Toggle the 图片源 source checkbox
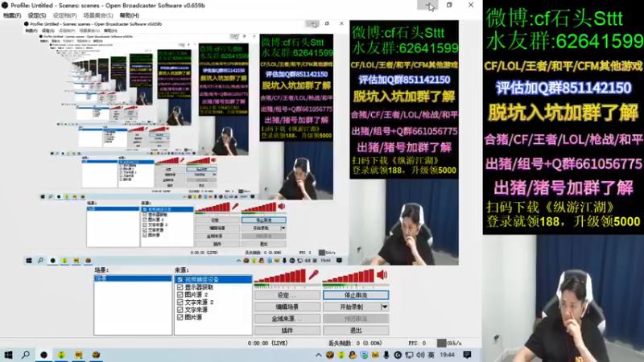The height and width of the screenshot is (362, 644). [180, 317]
